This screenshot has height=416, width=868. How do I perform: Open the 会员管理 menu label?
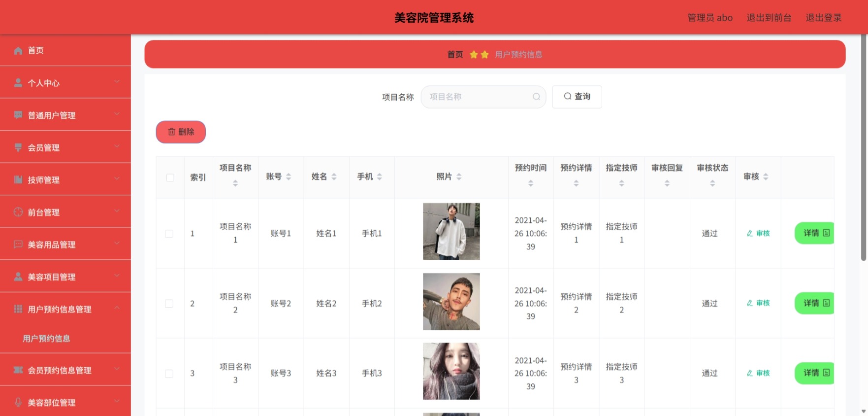click(44, 147)
